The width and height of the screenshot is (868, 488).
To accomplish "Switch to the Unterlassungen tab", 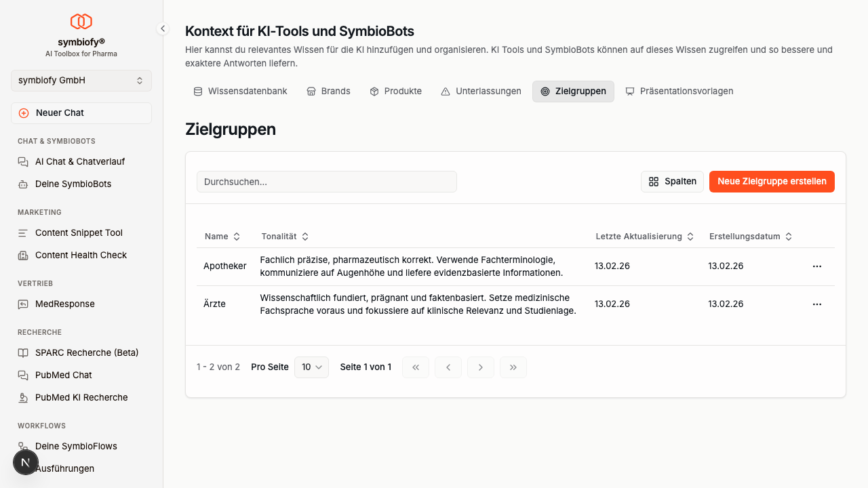I will click(481, 91).
